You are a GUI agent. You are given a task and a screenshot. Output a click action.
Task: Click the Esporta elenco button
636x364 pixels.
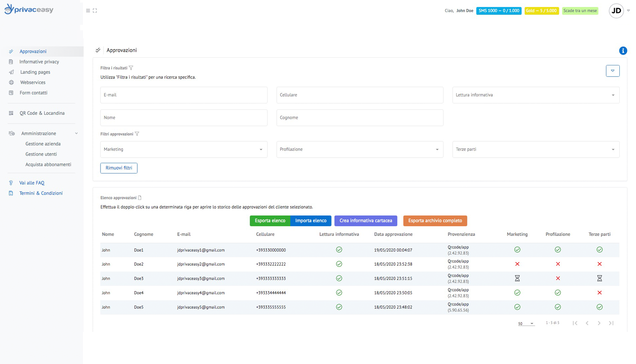270,221
